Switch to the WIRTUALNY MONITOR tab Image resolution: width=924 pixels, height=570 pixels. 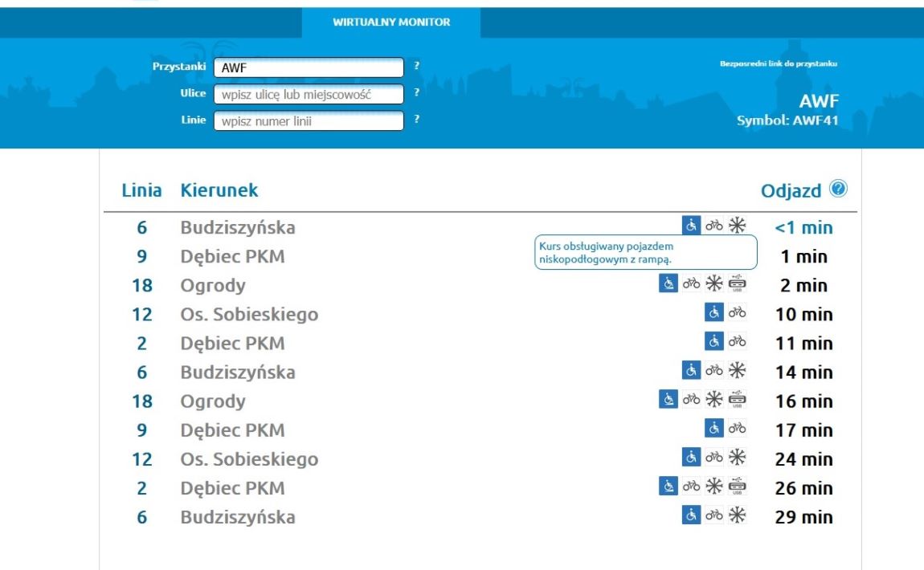(x=390, y=23)
